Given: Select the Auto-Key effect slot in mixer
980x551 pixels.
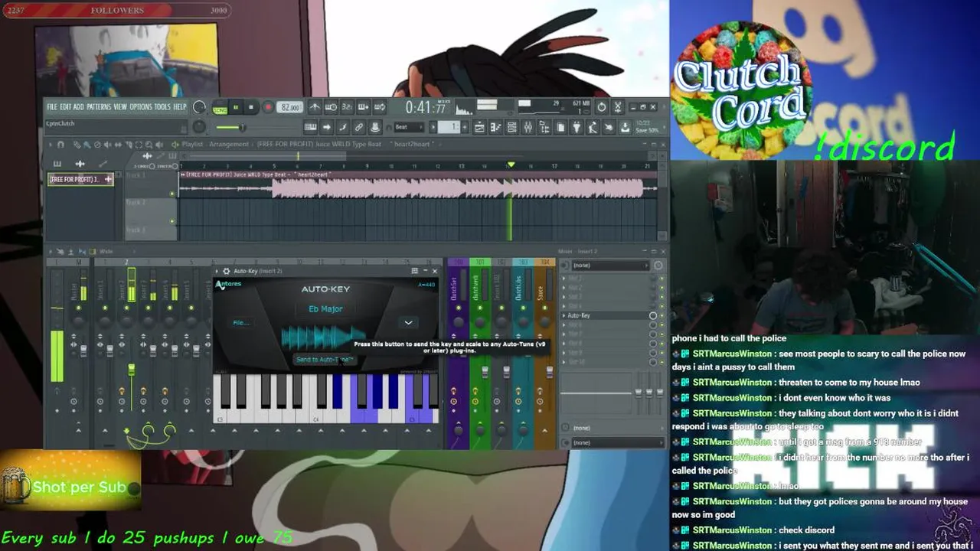Looking at the screenshot, I should tap(605, 315).
